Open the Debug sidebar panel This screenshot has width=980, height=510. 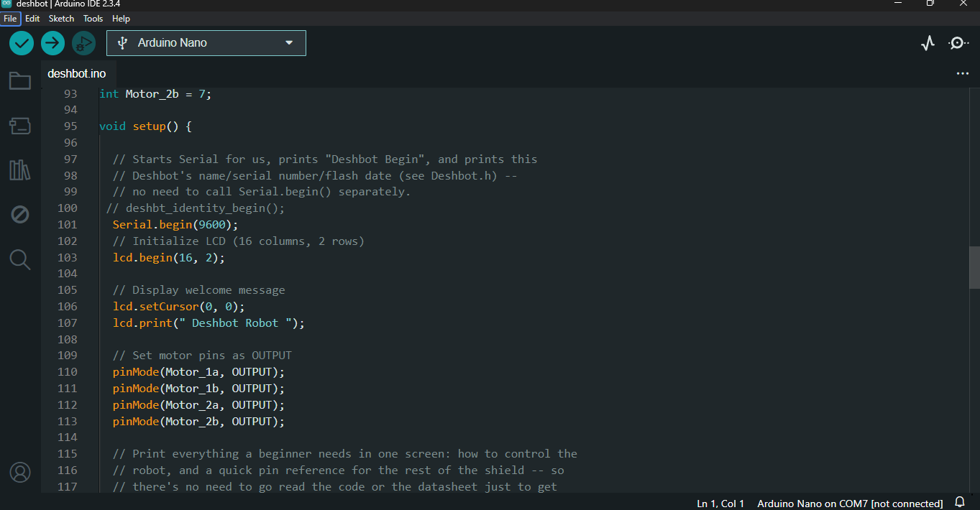click(20, 214)
